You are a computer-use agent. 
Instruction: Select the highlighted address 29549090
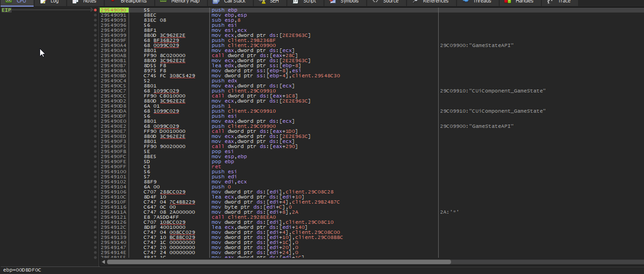(114, 10)
